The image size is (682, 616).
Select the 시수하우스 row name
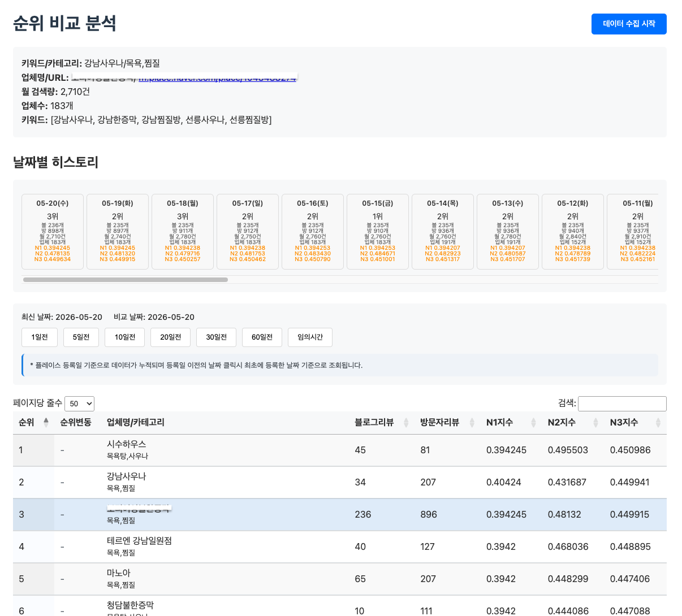(127, 444)
